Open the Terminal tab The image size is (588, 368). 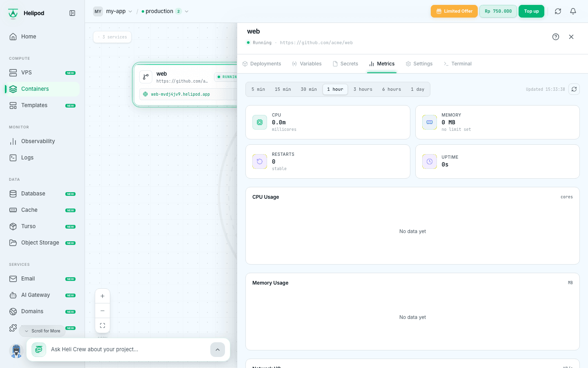point(458,64)
